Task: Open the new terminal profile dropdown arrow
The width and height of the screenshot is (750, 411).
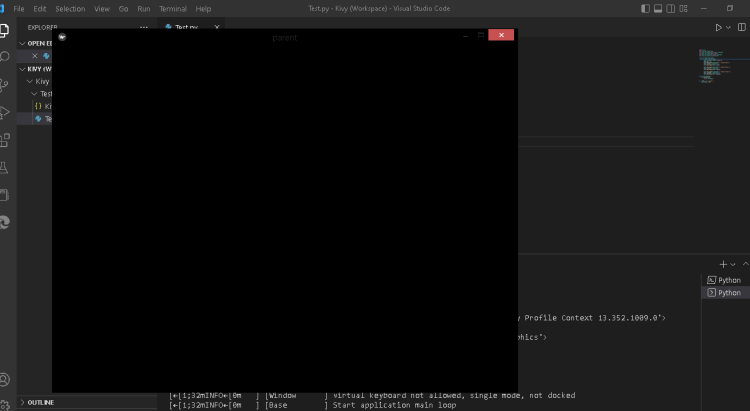Action: point(733,265)
